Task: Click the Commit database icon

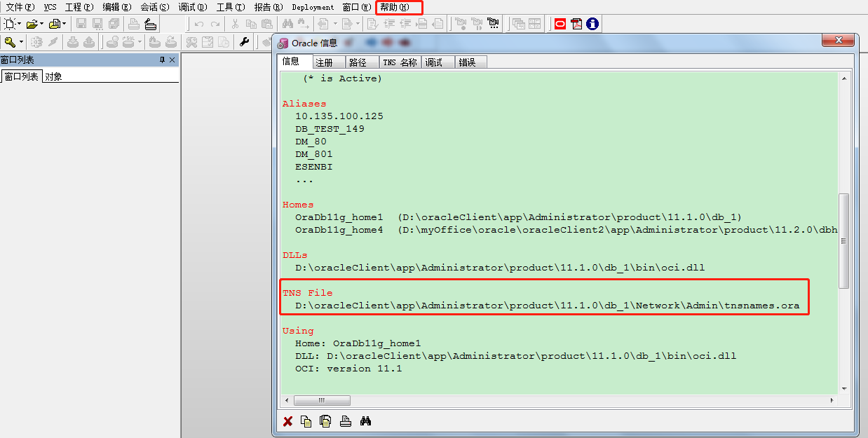Action: click(x=73, y=42)
